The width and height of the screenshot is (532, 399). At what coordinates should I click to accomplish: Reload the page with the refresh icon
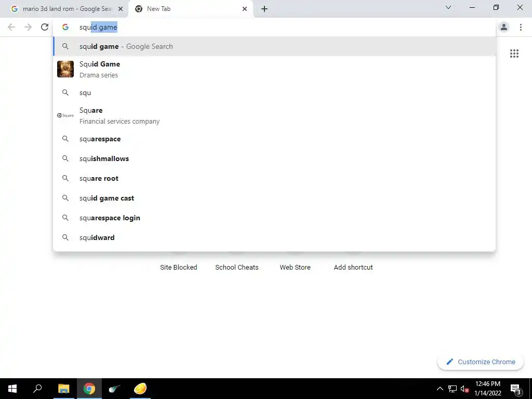(x=45, y=27)
